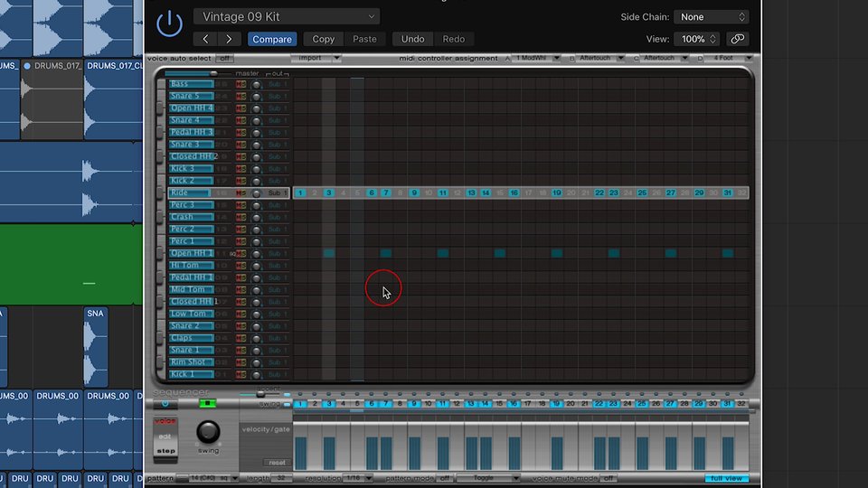Toggle step 2 in Ride row
Viewport: 868px width, 488px height.
[x=315, y=192]
